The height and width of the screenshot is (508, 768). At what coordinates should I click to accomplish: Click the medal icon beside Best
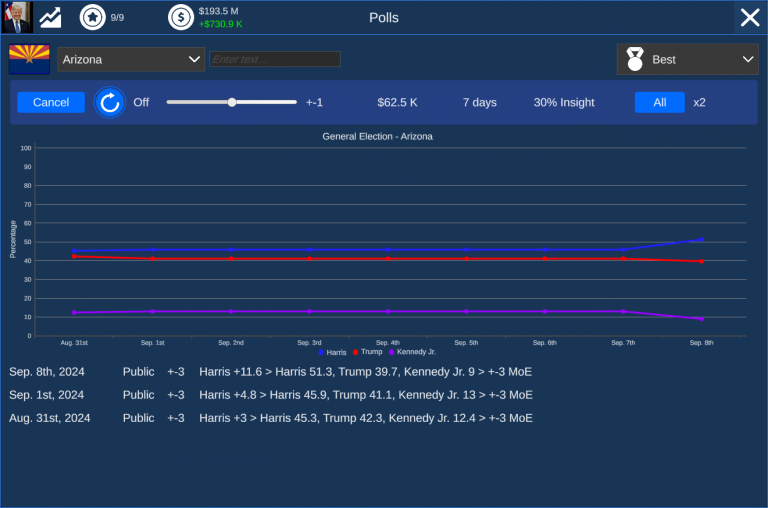coord(634,60)
